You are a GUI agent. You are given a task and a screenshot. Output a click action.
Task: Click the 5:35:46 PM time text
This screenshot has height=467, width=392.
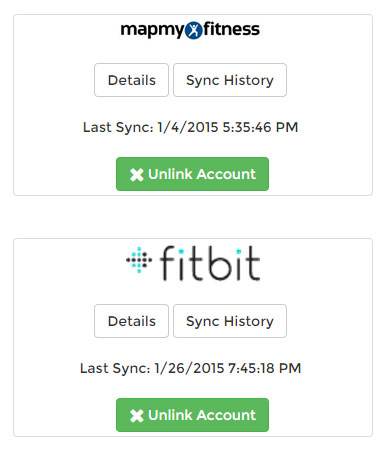(260, 127)
